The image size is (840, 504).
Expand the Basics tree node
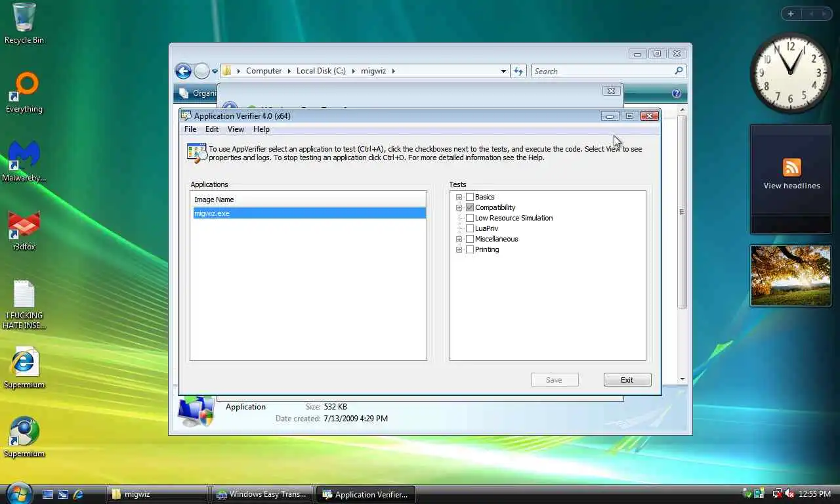[459, 197]
